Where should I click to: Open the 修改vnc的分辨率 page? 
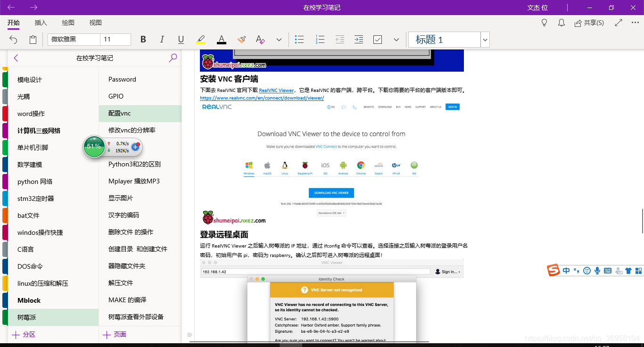coord(140,130)
